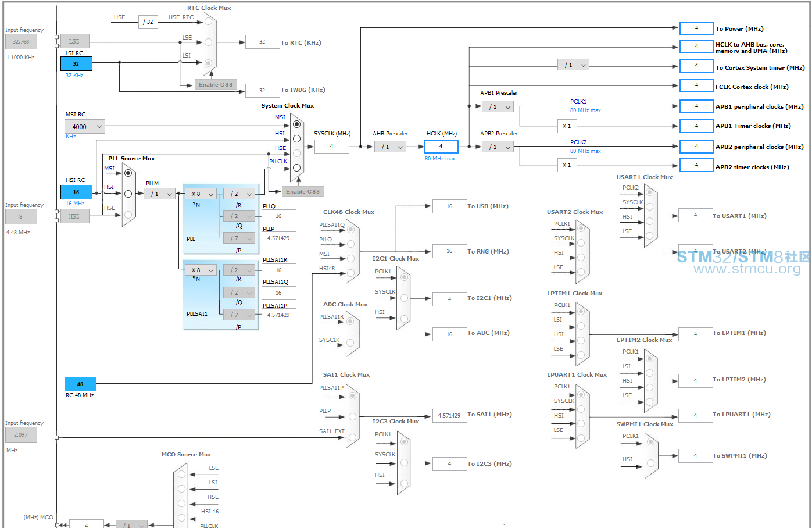Select HSE in the System Clock Mux
The width and height of the screenshot is (812, 528).
(x=296, y=153)
